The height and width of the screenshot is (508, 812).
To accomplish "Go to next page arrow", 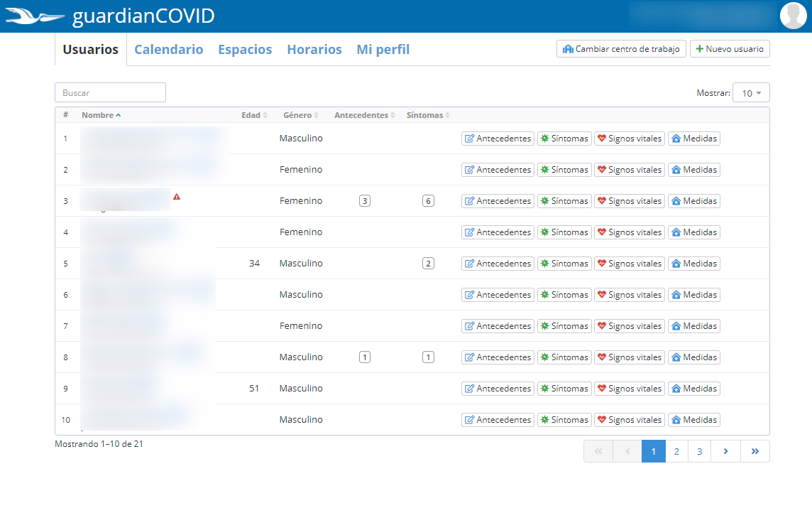I will coord(725,451).
